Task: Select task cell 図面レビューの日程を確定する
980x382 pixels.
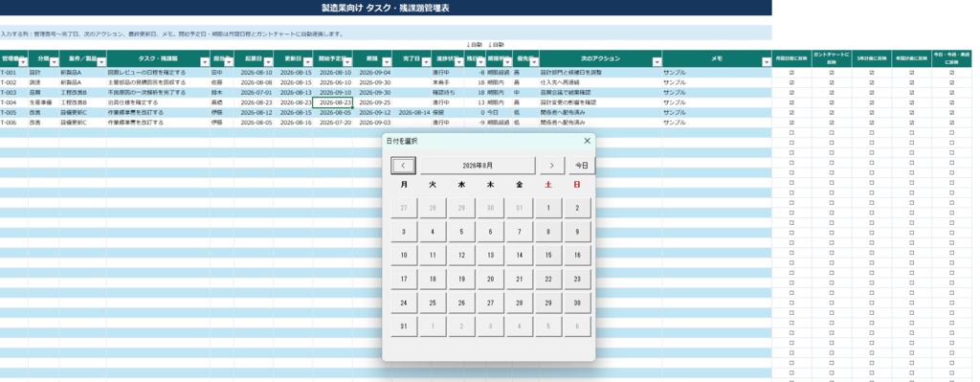Action: 158,73
